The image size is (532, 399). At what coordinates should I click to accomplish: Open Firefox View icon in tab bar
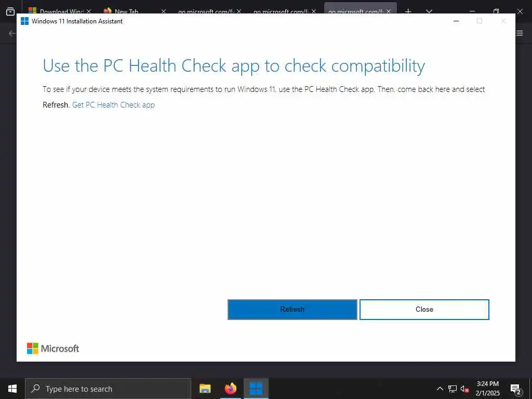point(10,11)
